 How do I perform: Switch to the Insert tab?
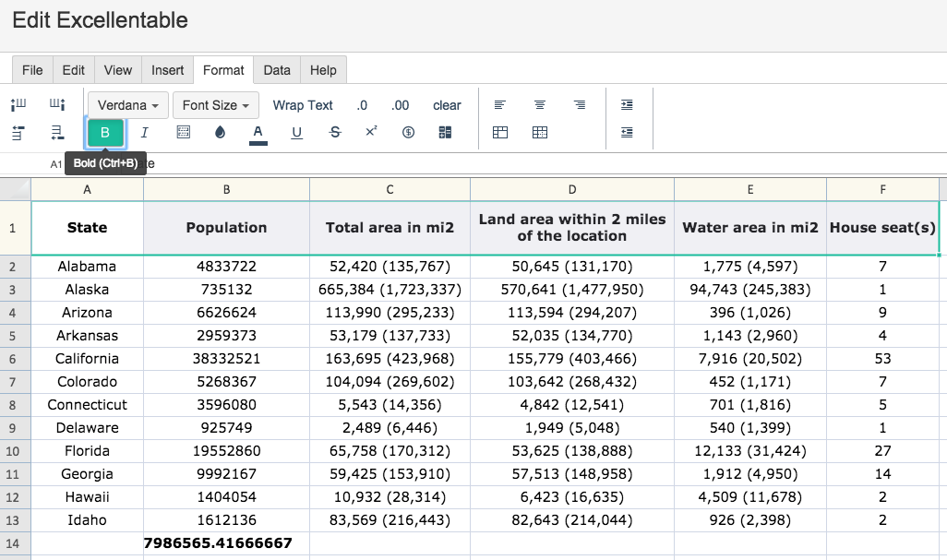pyautogui.click(x=168, y=70)
